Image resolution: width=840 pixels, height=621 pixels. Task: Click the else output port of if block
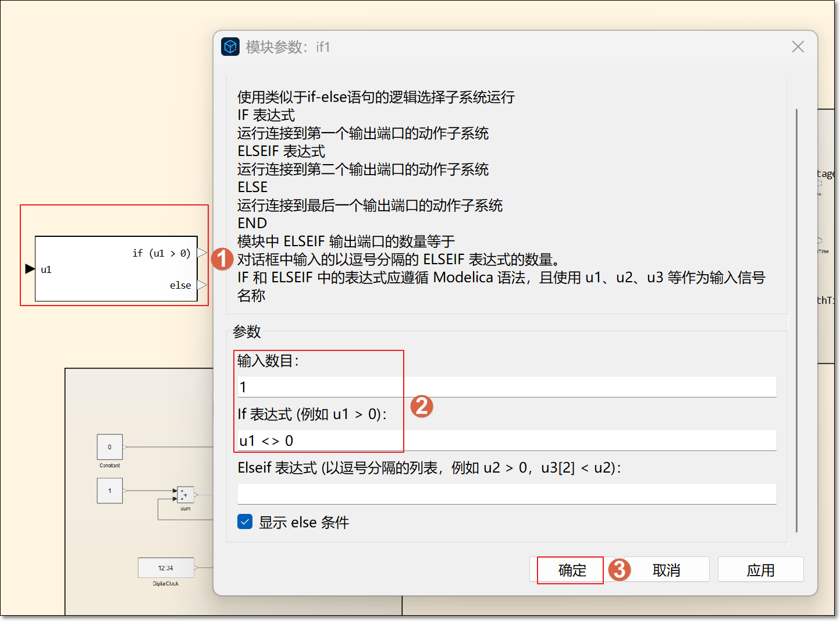[x=202, y=285]
